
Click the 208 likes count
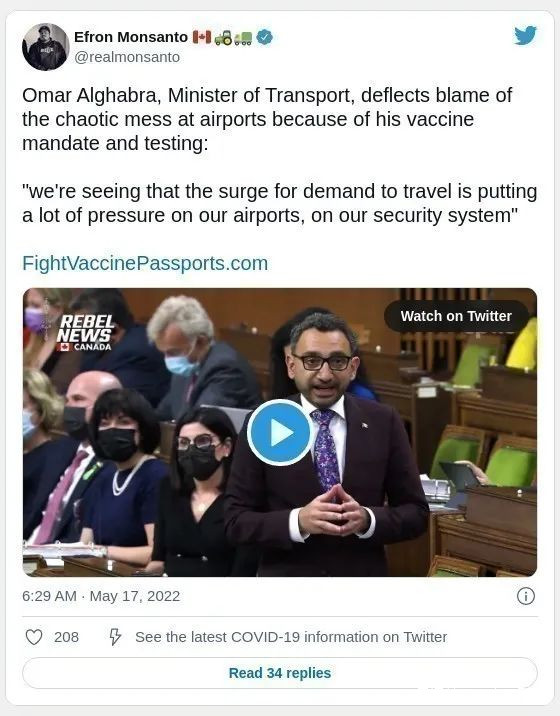(66, 637)
